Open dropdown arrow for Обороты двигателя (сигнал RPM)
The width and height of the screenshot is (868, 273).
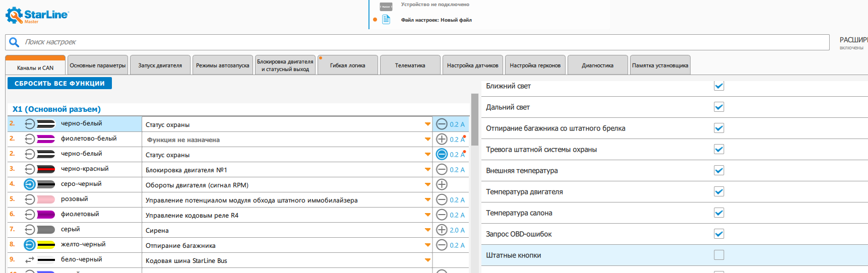click(x=427, y=185)
